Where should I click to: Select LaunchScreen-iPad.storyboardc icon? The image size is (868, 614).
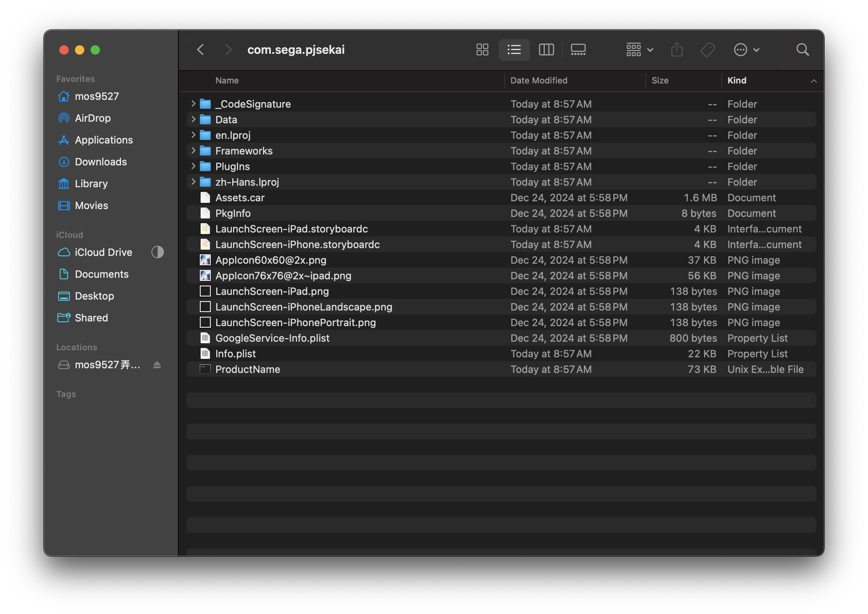pos(205,229)
